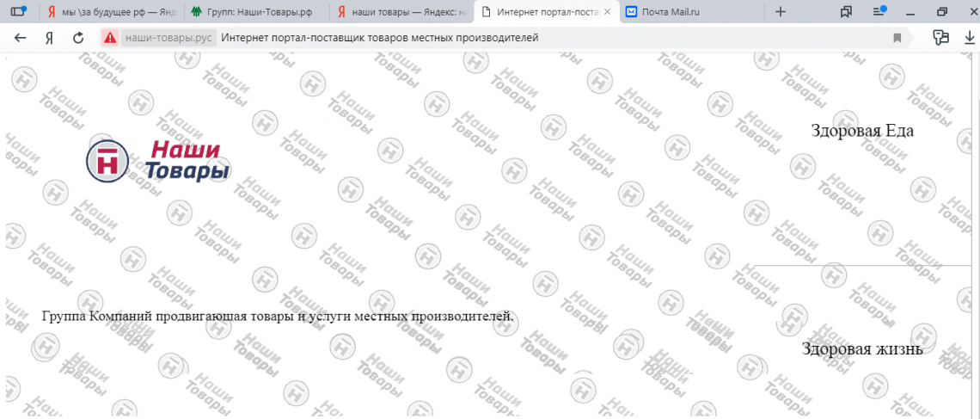Open the browser menu with the blue notification dot
Image resolution: width=980 pixels, height=419 pixels.
pos(879,11)
